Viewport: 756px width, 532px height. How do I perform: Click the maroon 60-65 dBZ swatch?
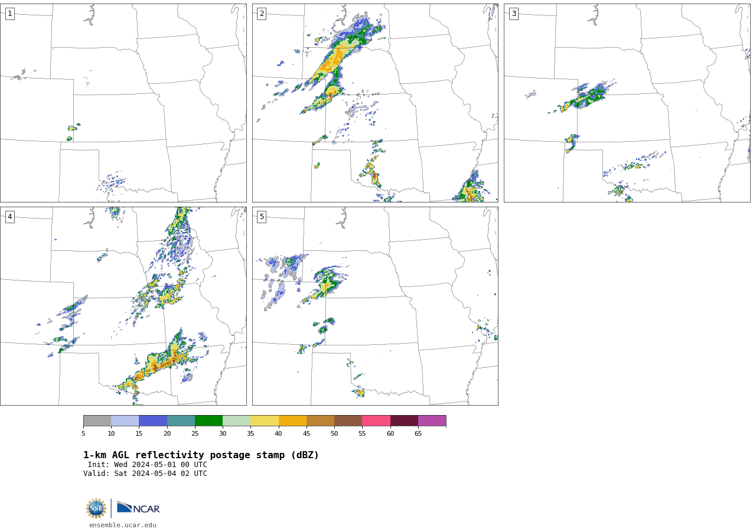[404, 420]
